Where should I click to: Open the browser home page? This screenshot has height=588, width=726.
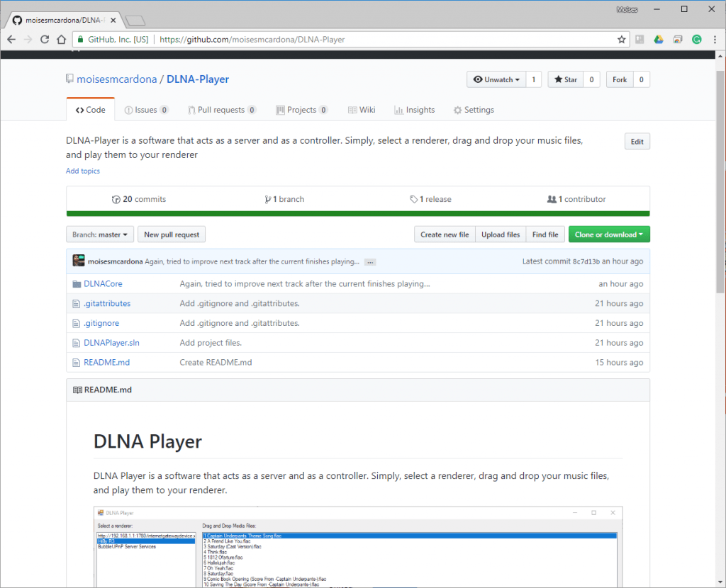(x=61, y=40)
